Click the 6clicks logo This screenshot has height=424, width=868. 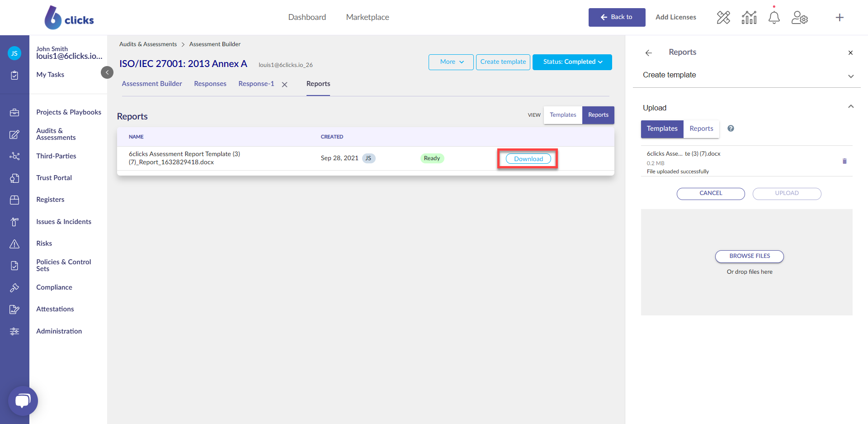[x=69, y=18]
